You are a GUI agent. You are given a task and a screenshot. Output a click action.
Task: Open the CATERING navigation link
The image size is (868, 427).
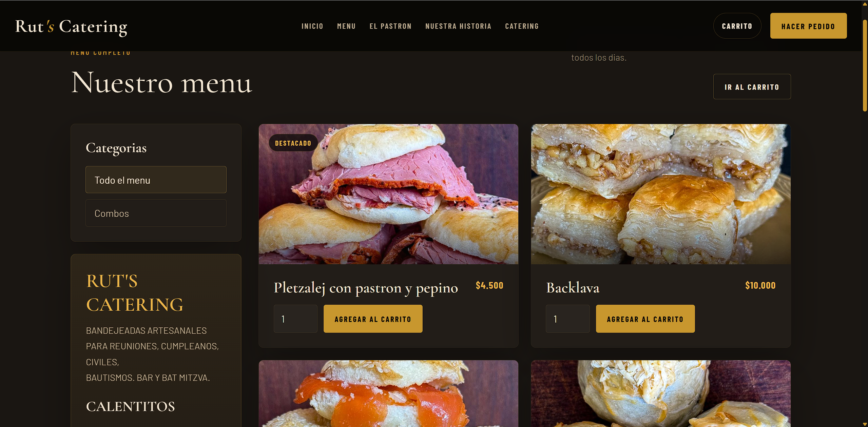(522, 26)
